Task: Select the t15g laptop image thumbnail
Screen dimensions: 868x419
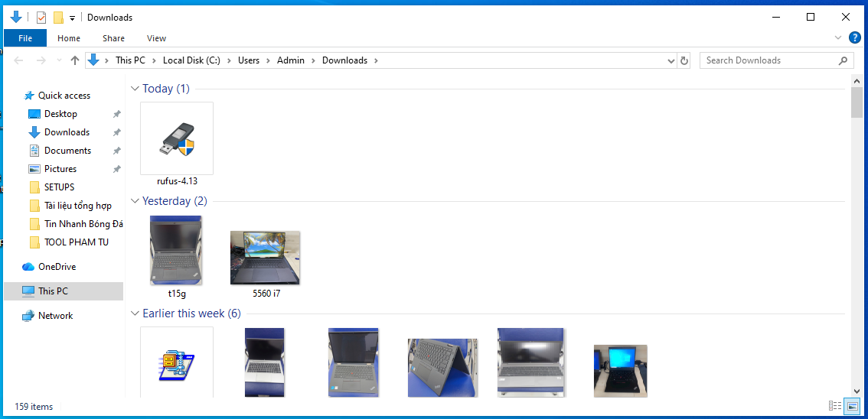Action: click(177, 250)
